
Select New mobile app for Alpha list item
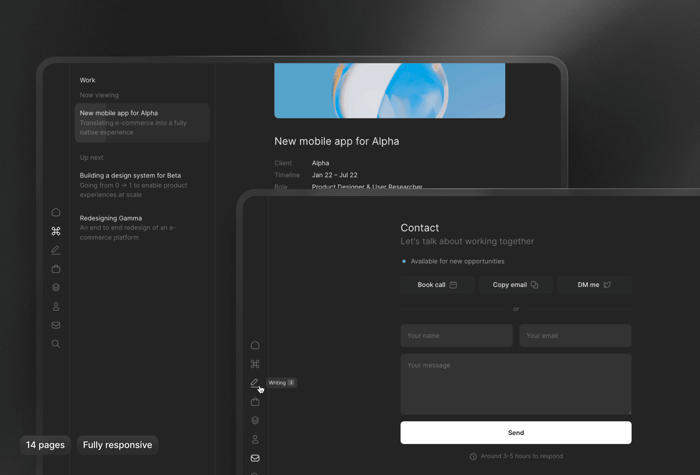[142, 123]
